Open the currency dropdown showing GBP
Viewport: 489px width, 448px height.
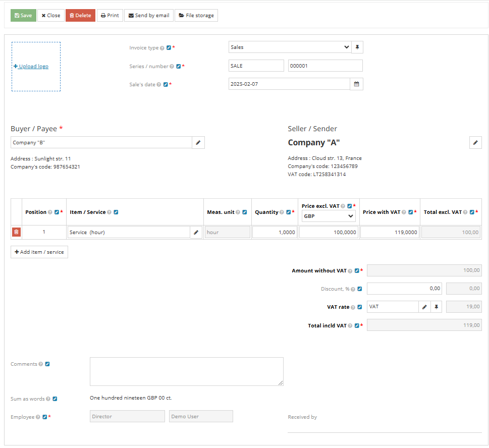pos(328,215)
